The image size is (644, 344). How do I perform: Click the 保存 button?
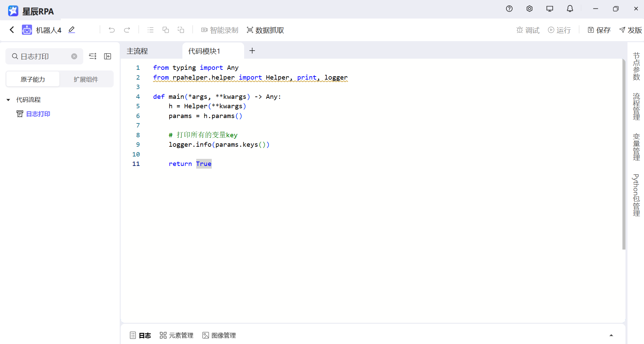(x=599, y=30)
